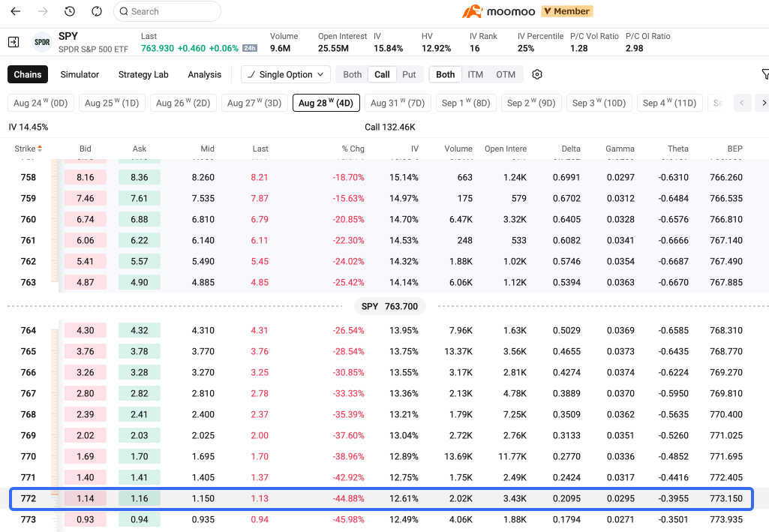Select Aug 31 (7D) expiration
The height and width of the screenshot is (532, 769).
pos(398,103)
